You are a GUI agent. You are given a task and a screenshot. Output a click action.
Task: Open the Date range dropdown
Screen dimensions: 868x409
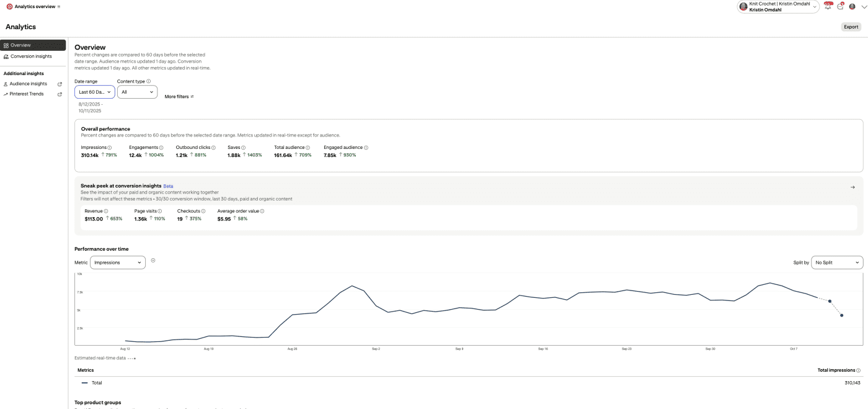coord(95,92)
